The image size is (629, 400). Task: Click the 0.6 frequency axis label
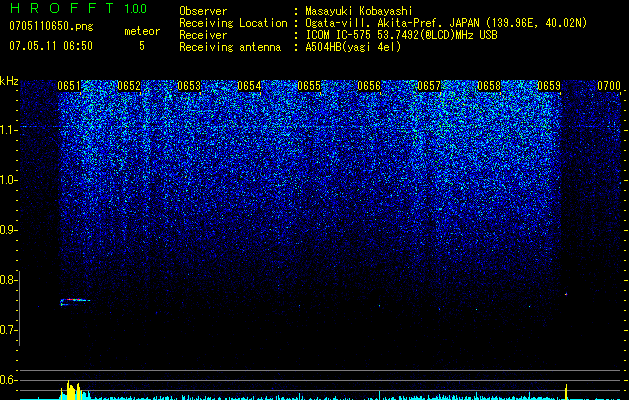(8, 380)
